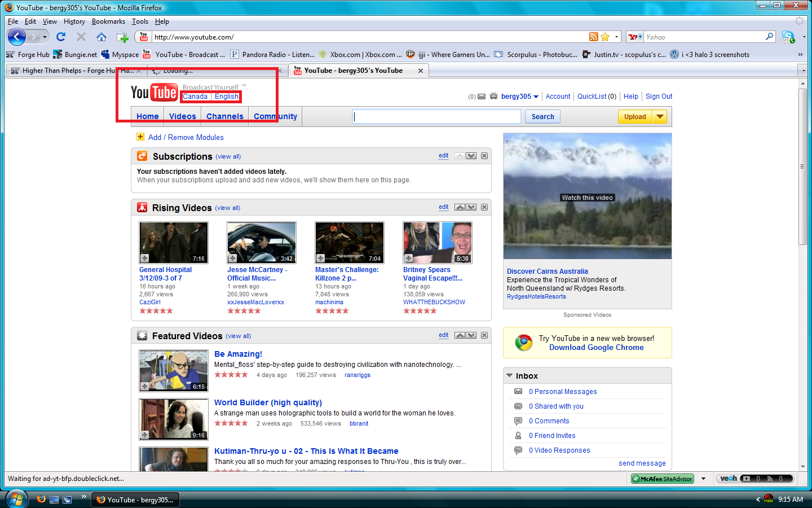Click search magnifier in Yahoo box
The width and height of the screenshot is (812, 508).
coord(770,37)
